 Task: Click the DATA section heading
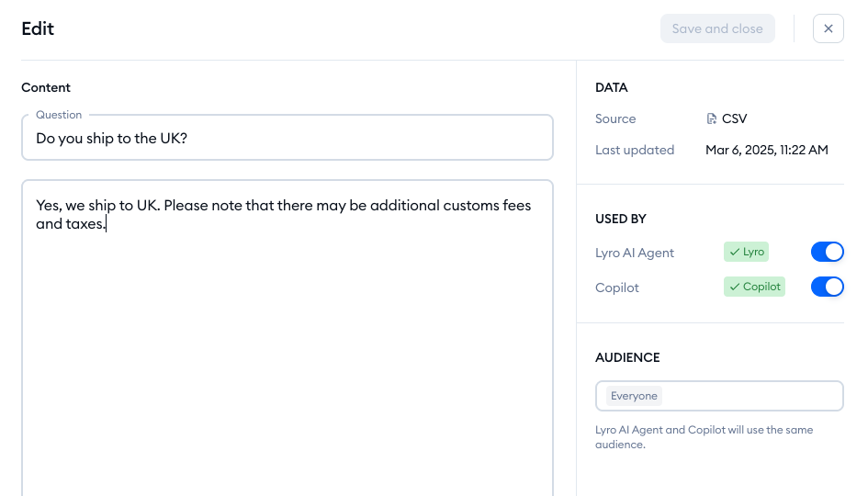(612, 88)
